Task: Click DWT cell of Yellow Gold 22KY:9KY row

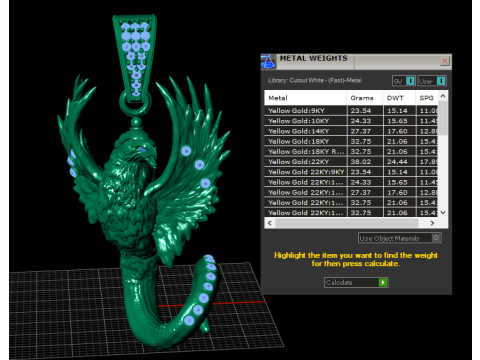Action: point(399,172)
